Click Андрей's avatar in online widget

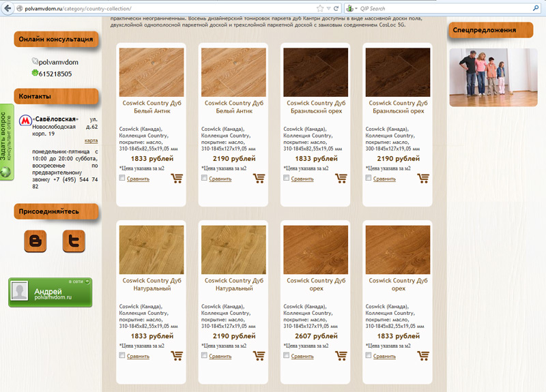pyautogui.click(x=20, y=291)
